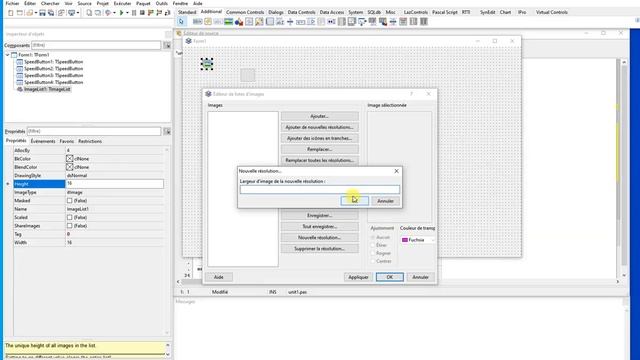Pick the TNotebook component icon
The width and height of the screenshot is (640, 360).
pos(270,21)
